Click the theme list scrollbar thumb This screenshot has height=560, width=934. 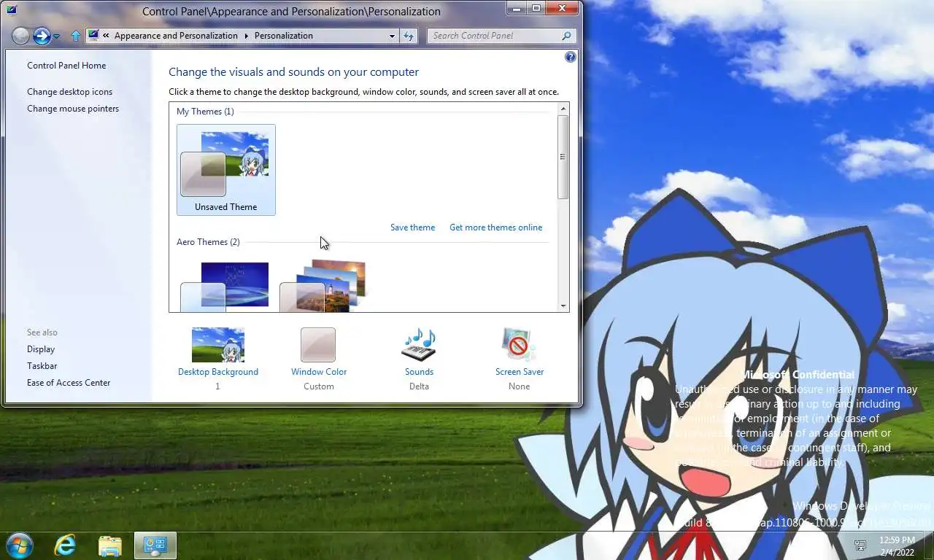point(563,157)
